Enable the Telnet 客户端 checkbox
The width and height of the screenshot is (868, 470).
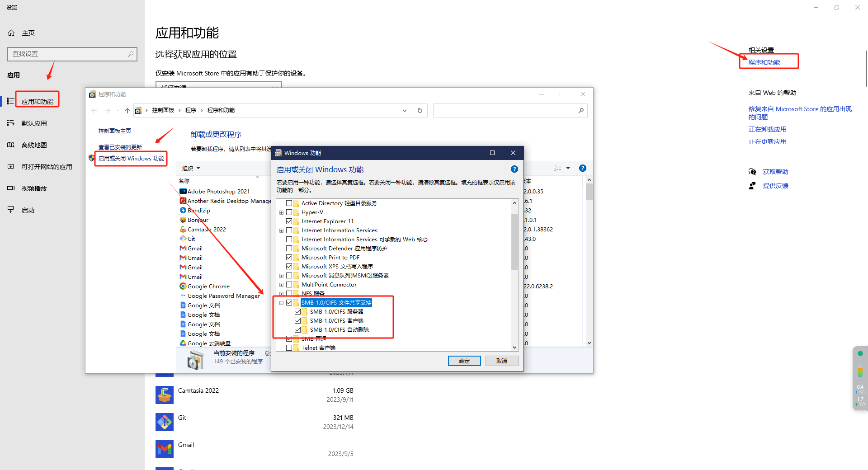point(289,348)
